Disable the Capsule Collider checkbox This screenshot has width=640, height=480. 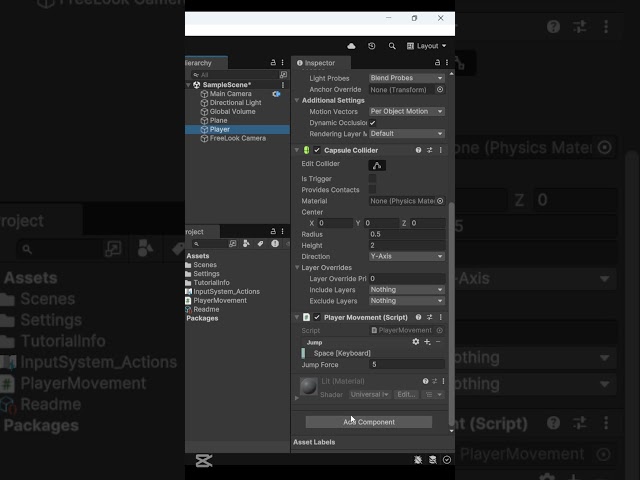pos(317,150)
